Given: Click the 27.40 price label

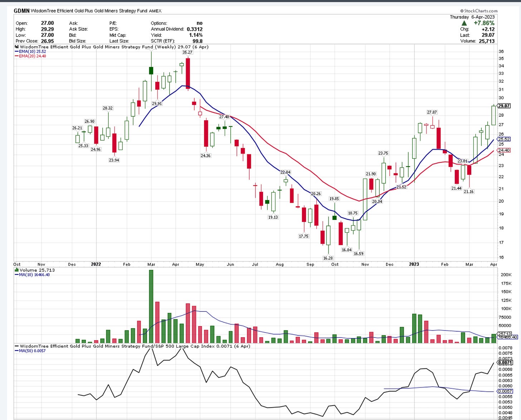Looking at the screenshot, I should pyautogui.click(x=224, y=117).
